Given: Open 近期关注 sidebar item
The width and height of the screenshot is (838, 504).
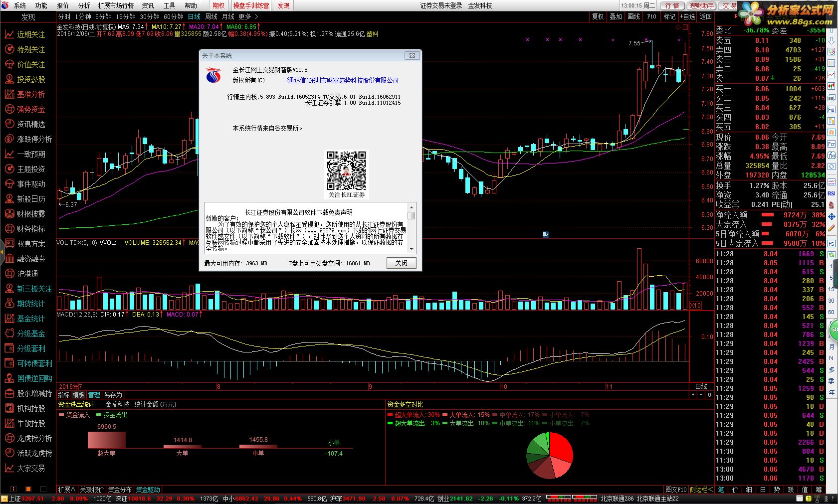Looking at the screenshot, I should click(25, 34).
